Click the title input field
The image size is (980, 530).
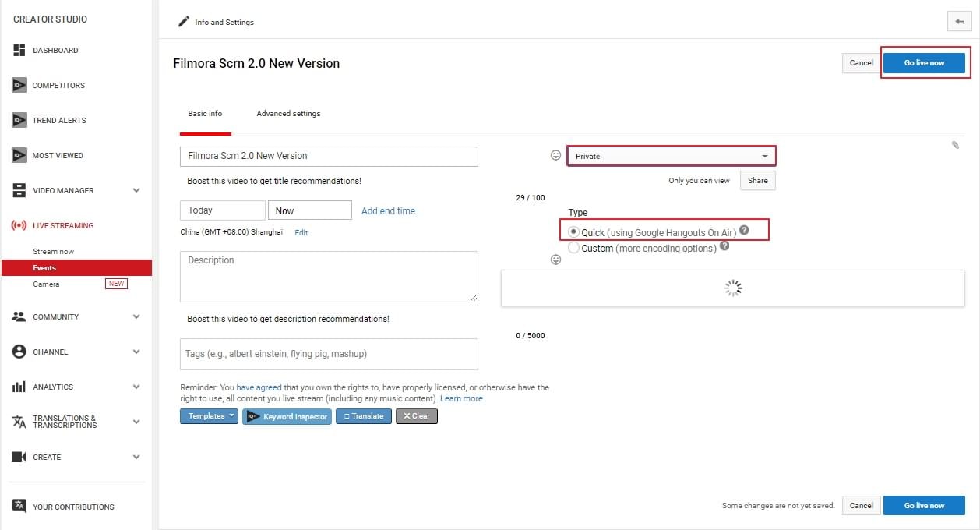329,156
